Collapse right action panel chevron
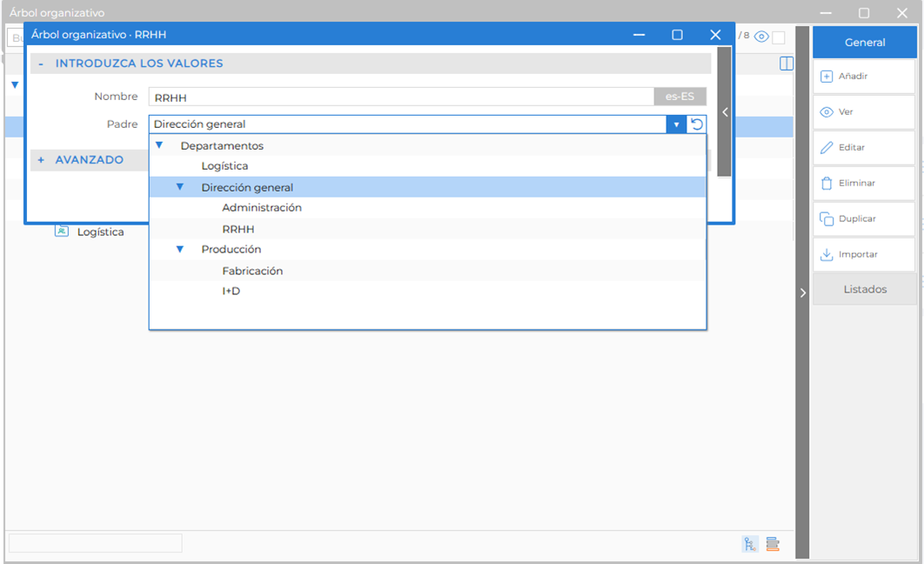 [x=802, y=292]
